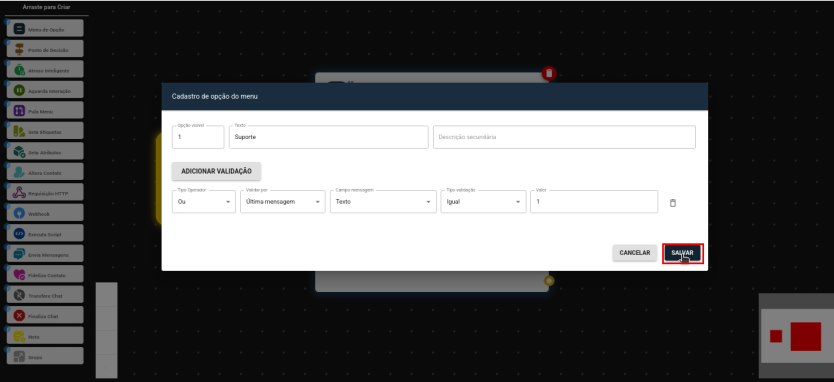Choose the Nota block
Image resolution: width=834 pixels, height=382 pixels.
click(x=45, y=336)
